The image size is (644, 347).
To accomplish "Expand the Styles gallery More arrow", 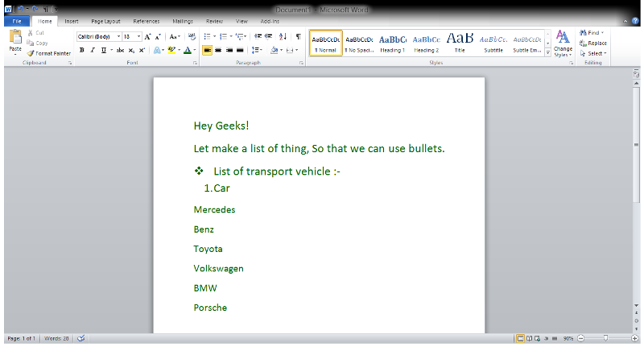I will 547,52.
